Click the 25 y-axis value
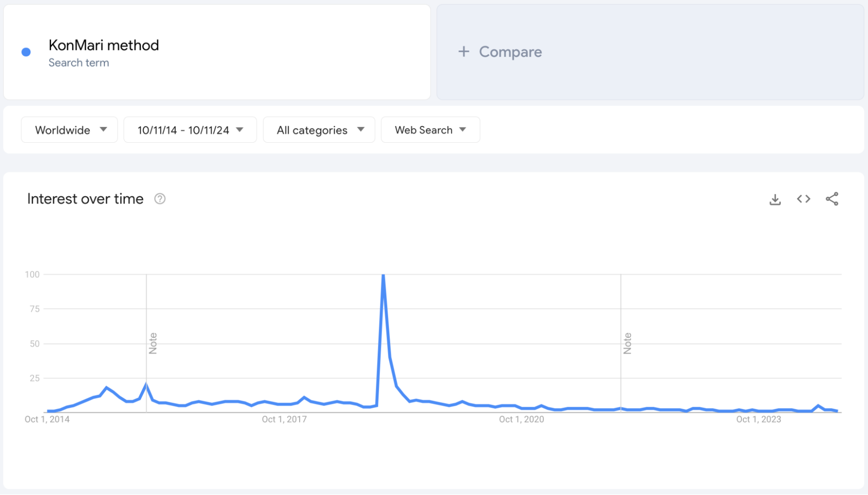This screenshot has height=495, width=868. pyautogui.click(x=35, y=378)
